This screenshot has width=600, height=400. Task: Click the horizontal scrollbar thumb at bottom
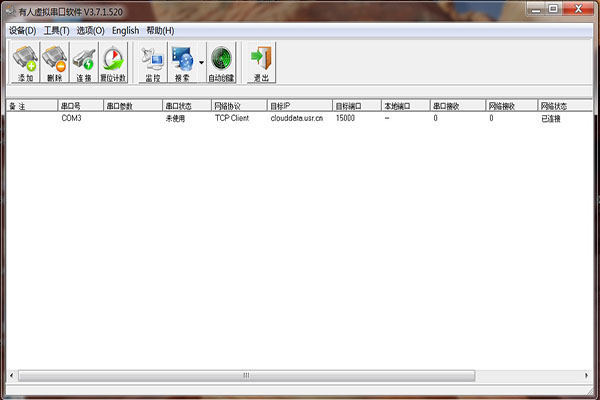tap(245, 376)
